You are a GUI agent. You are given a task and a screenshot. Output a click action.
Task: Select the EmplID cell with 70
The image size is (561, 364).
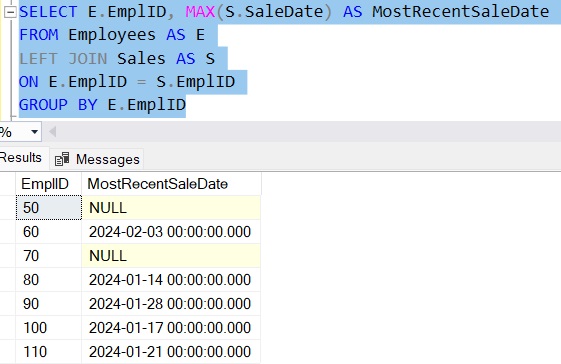49,256
